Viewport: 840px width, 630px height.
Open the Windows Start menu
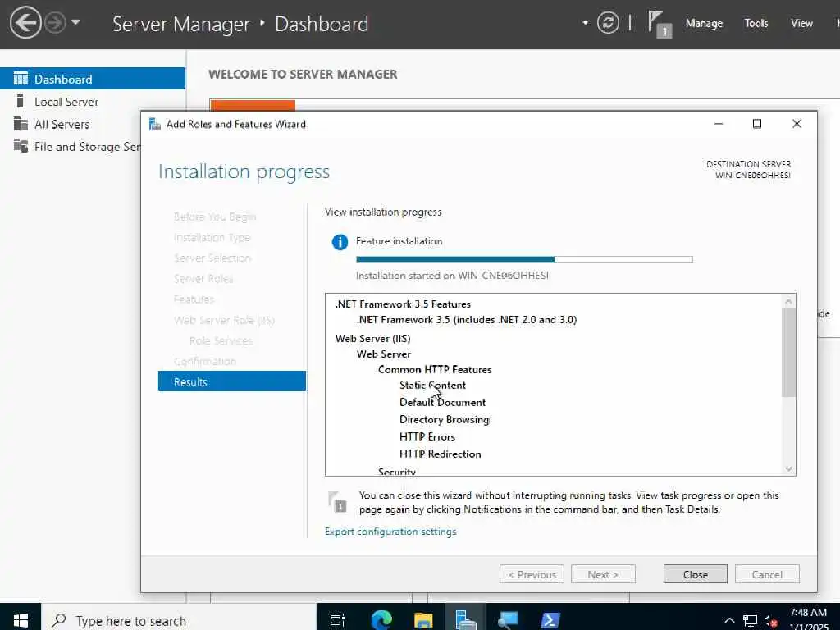(x=21, y=620)
